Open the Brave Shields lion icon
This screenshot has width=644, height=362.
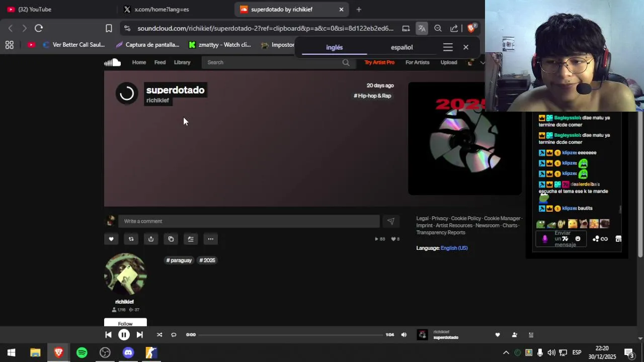click(x=471, y=29)
